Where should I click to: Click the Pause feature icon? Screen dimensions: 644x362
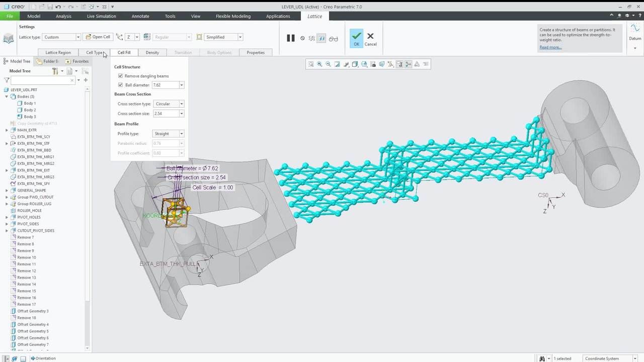[x=290, y=38]
